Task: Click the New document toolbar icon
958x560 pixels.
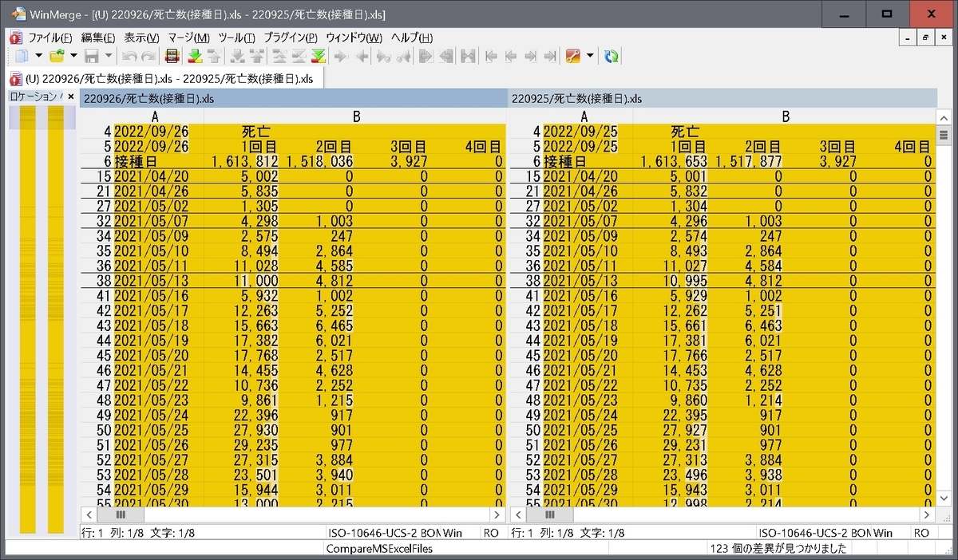Action: tap(22, 56)
